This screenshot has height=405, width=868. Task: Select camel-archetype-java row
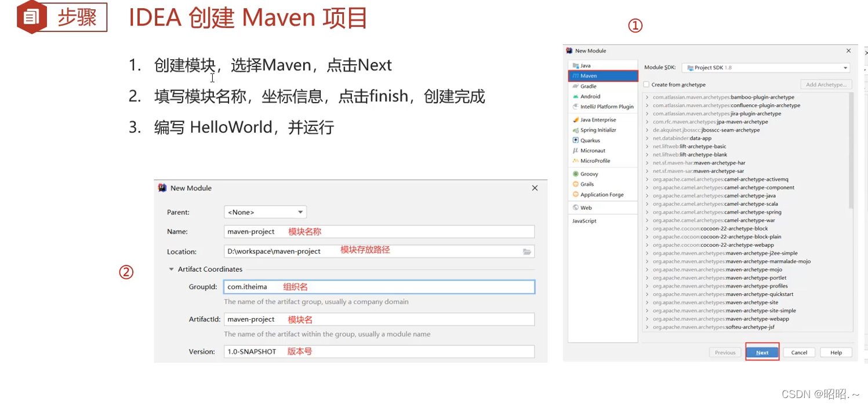click(x=745, y=196)
